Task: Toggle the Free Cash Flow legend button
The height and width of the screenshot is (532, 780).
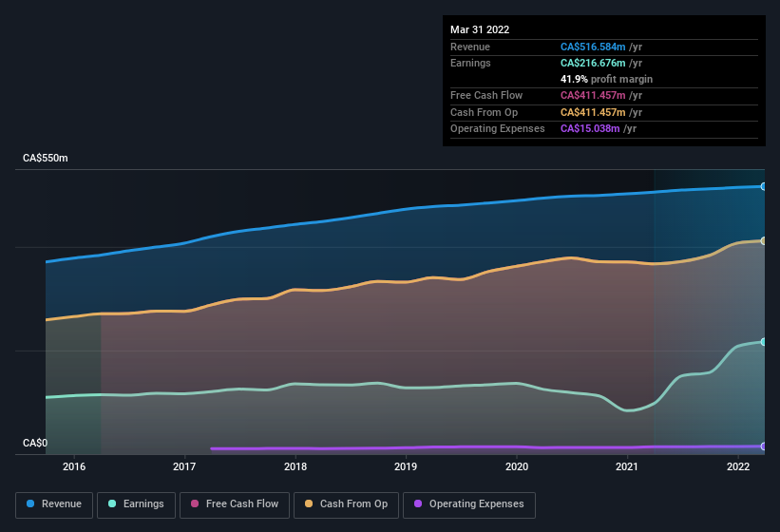Action: click(235, 504)
